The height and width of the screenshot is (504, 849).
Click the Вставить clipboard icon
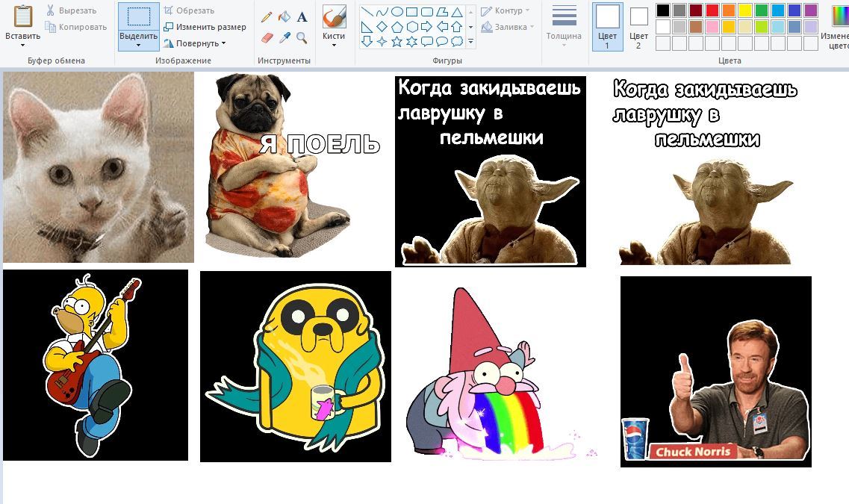[22, 16]
